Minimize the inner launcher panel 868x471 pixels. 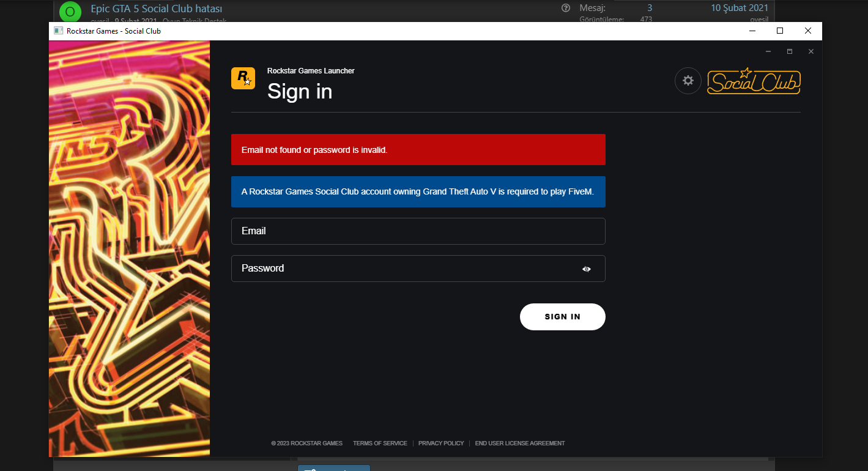click(768, 51)
